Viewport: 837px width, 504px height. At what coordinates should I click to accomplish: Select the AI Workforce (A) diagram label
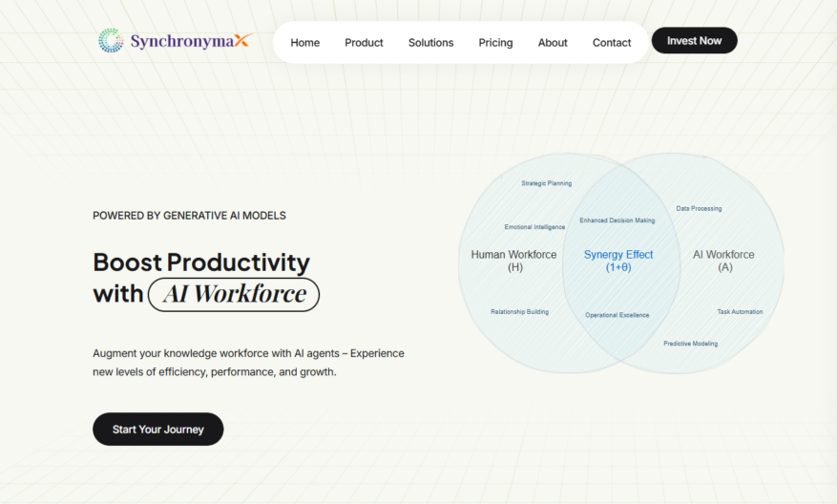point(723,262)
